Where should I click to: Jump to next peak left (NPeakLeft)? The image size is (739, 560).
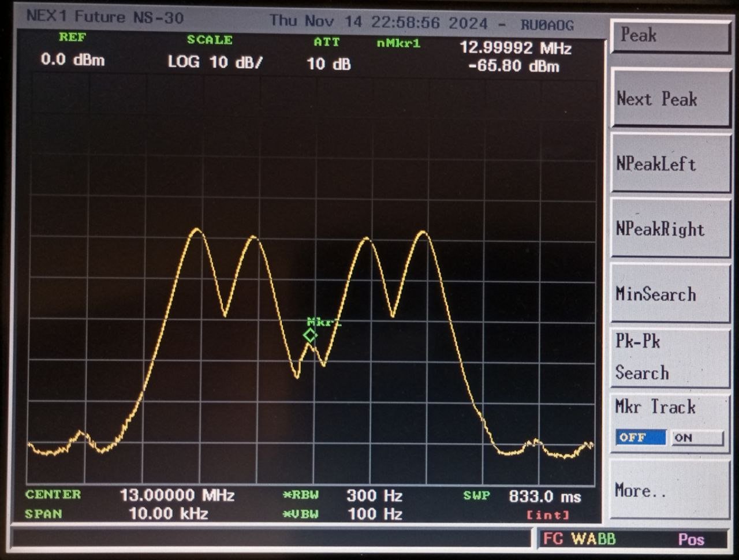(x=670, y=165)
